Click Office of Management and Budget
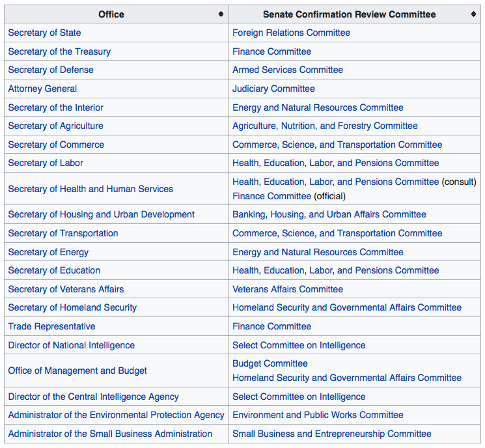 [x=77, y=371]
